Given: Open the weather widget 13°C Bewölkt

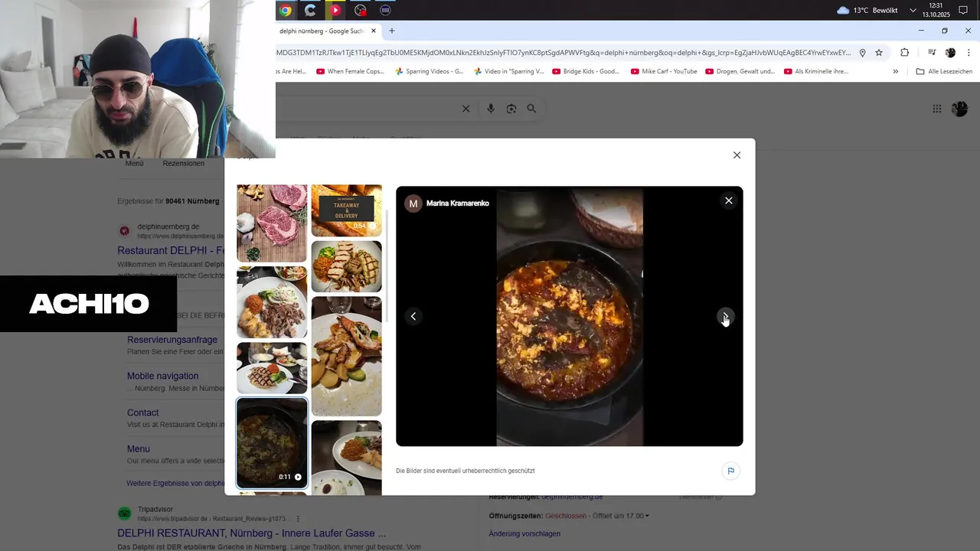Looking at the screenshot, I should [867, 10].
